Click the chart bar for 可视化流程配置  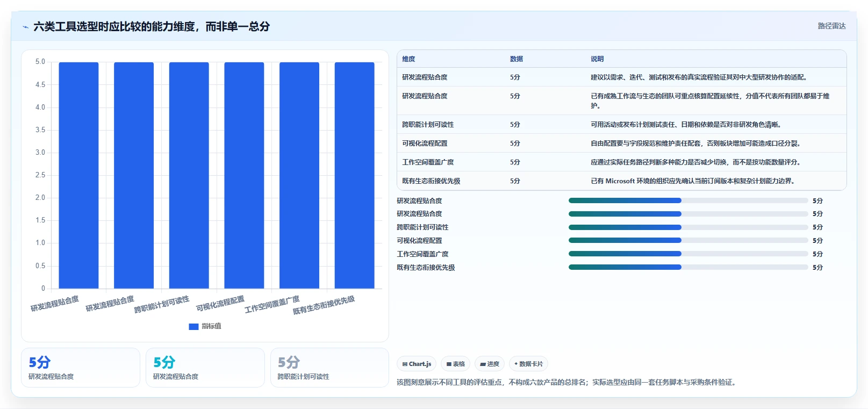pos(244,175)
